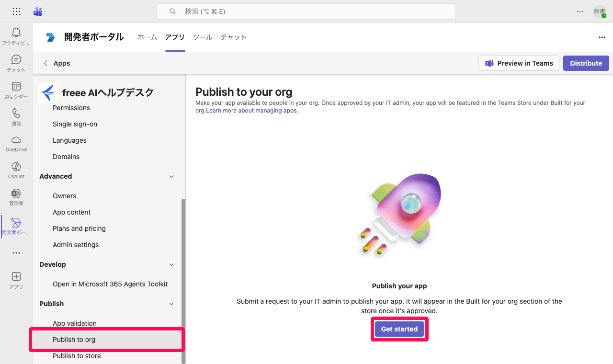Click the Advanced section heading
The height and width of the screenshot is (364, 613).
tap(56, 176)
